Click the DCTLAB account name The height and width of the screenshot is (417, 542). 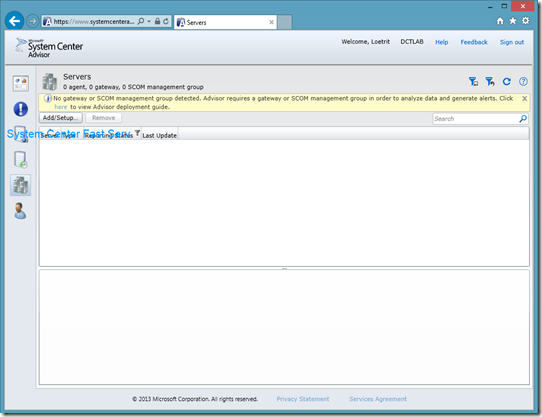tap(412, 41)
